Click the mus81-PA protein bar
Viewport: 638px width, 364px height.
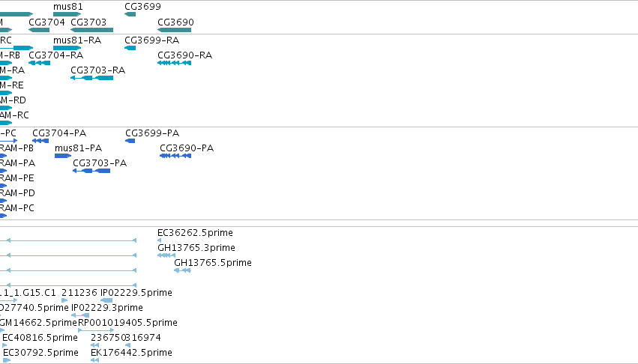(x=63, y=156)
